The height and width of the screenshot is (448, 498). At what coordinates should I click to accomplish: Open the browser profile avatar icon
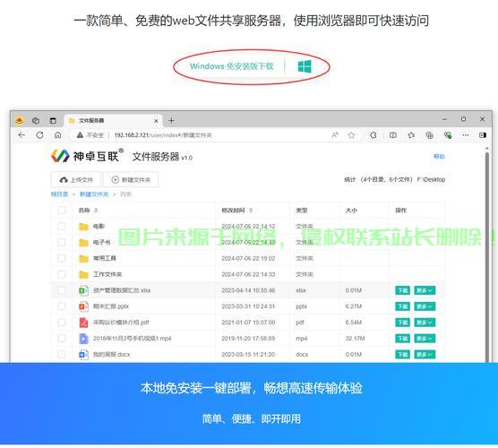(20, 120)
